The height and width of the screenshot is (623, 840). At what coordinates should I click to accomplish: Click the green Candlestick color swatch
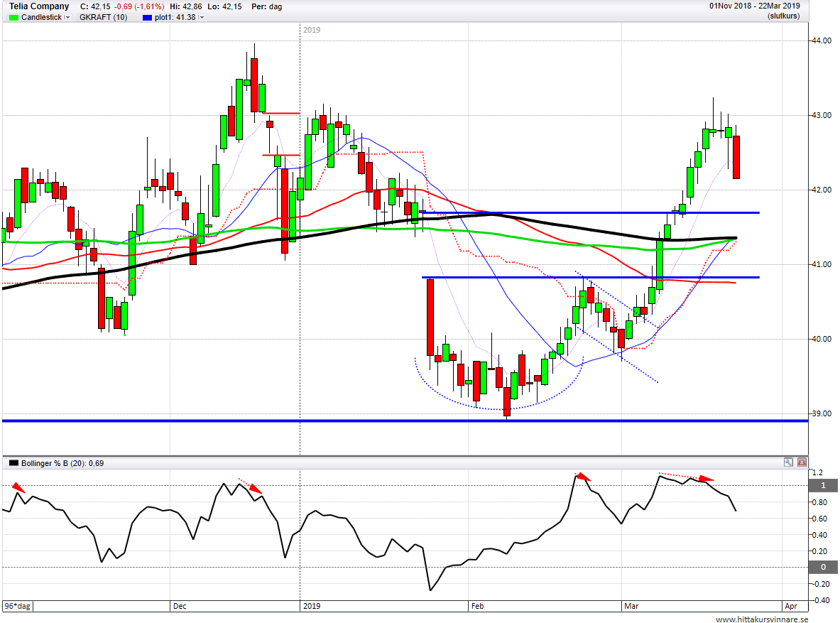coord(14,17)
